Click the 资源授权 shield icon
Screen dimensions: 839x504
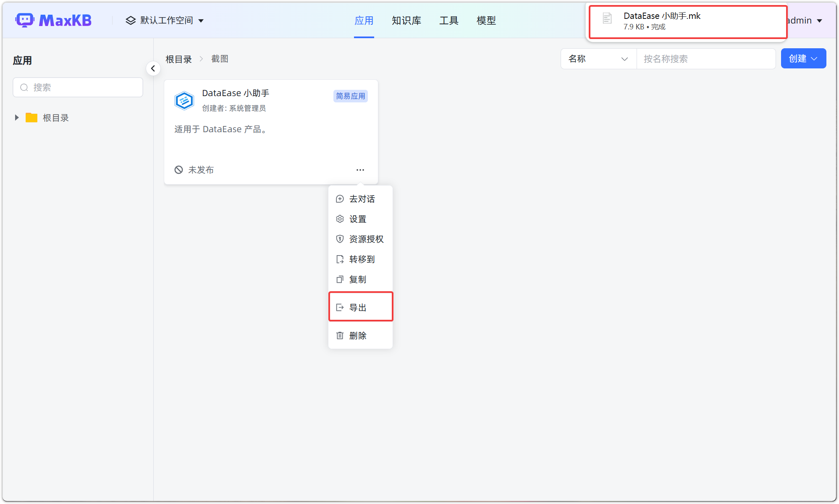point(340,239)
